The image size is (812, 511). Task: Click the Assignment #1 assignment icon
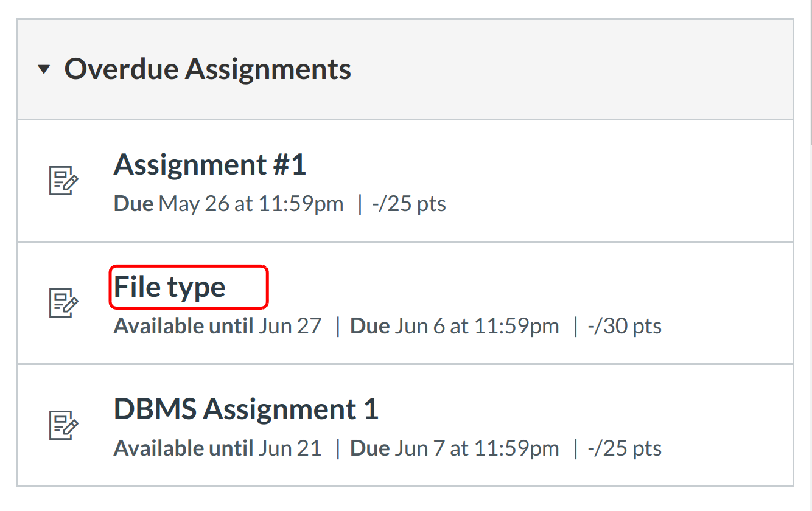tap(63, 181)
